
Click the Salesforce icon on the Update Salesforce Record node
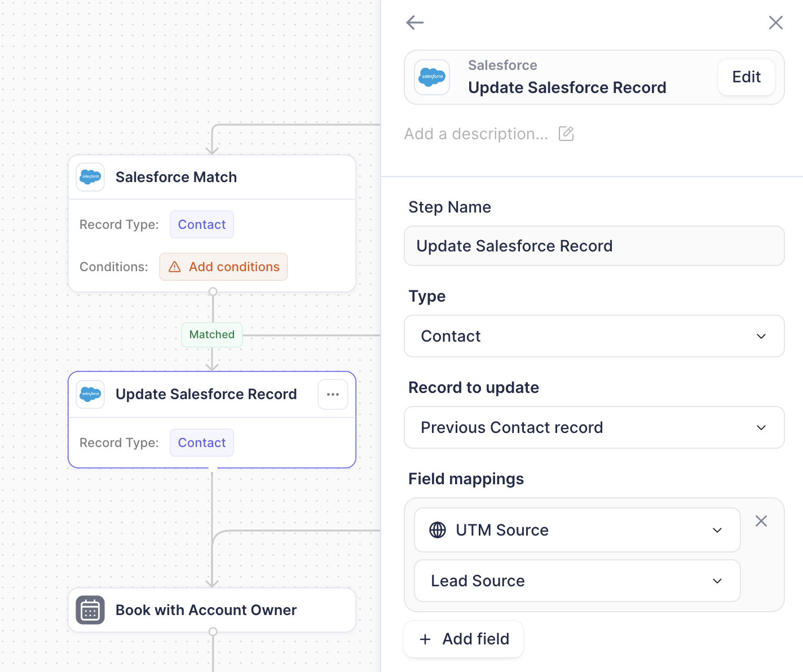[90, 394]
